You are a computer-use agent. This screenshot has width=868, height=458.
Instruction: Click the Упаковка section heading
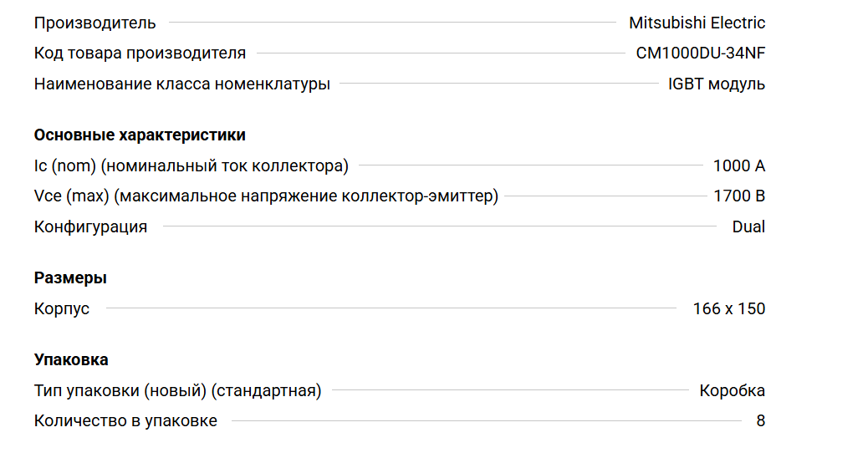point(71,360)
